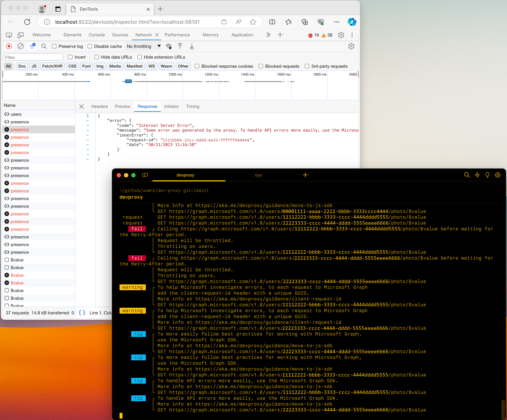Export network log as HAR

(x=192, y=46)
